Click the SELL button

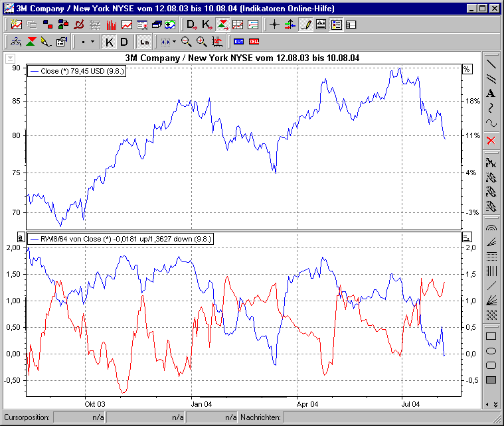point(254,42)
